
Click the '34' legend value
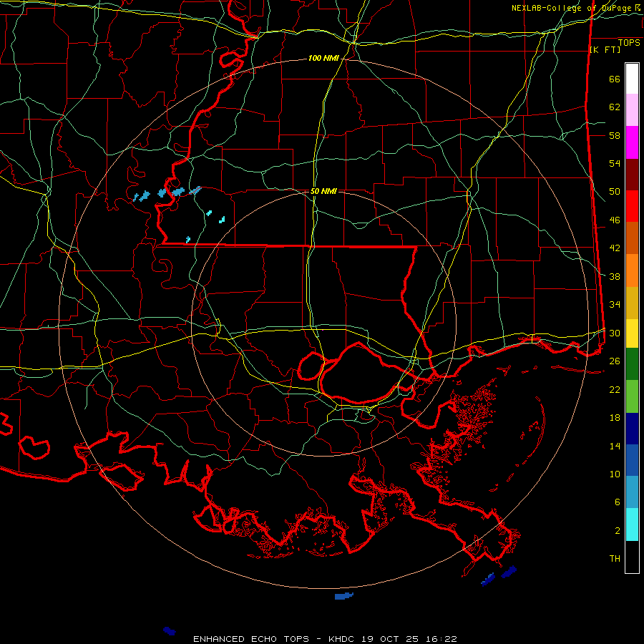point(615,305)
